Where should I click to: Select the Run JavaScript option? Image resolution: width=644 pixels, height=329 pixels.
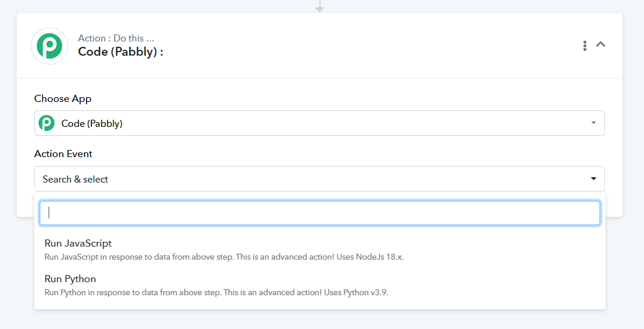coord(319,250)
